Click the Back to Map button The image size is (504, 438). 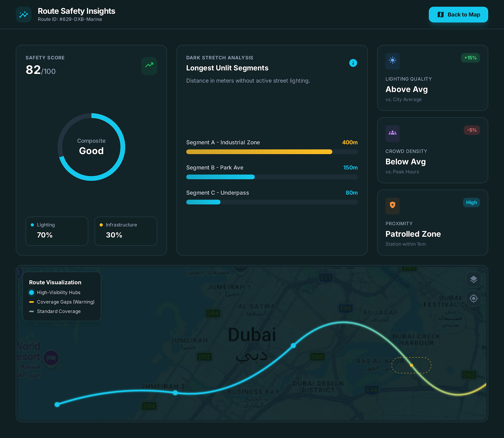click(x=458, y=14)
